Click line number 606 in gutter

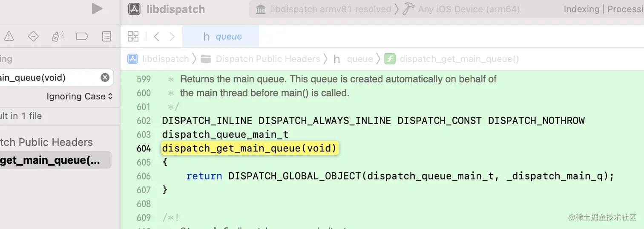click(144, 176)
